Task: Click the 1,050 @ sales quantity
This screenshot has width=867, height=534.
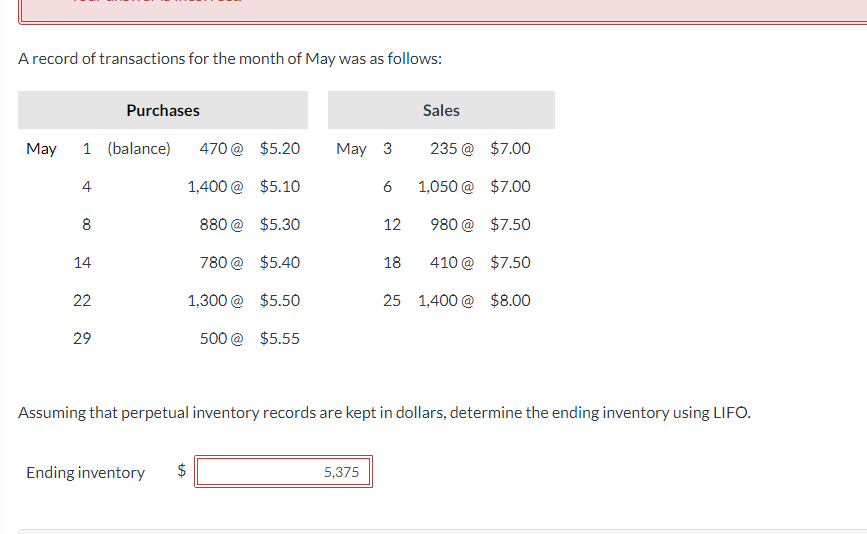Action: (446, 187)
